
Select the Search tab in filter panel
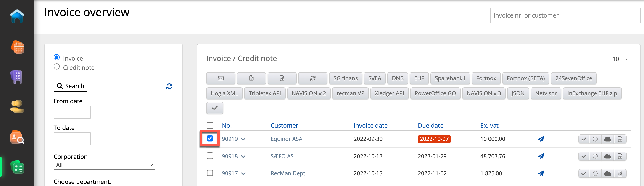tap(70, 86)
